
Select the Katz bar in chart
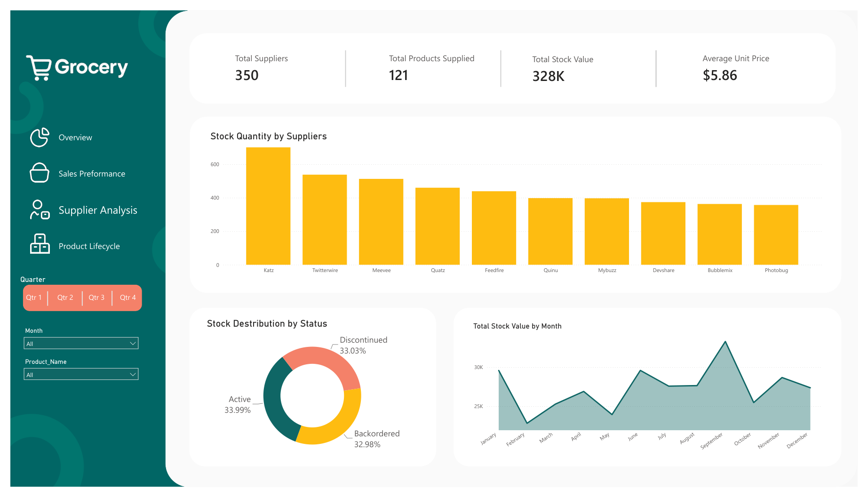(268, 206)
